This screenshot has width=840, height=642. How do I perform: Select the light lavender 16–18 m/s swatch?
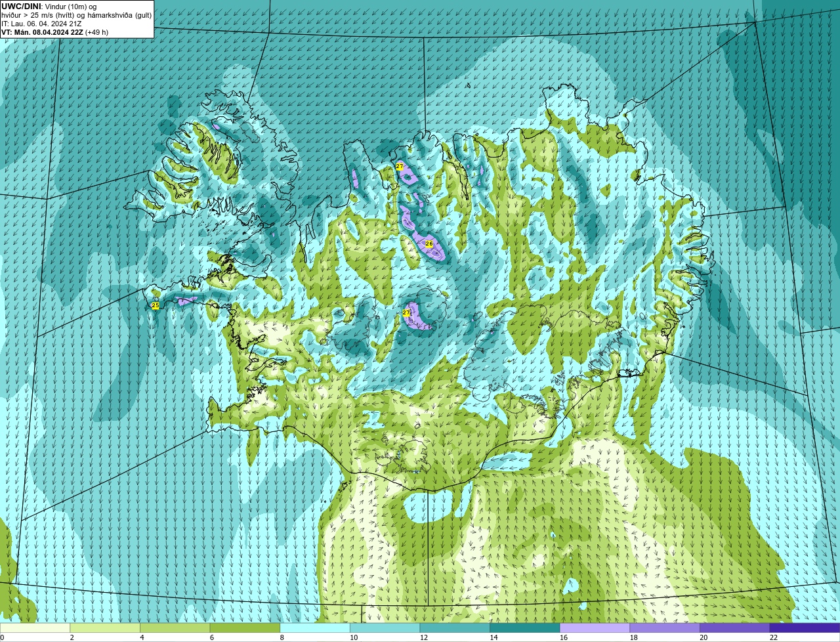(x=595, y=628)
